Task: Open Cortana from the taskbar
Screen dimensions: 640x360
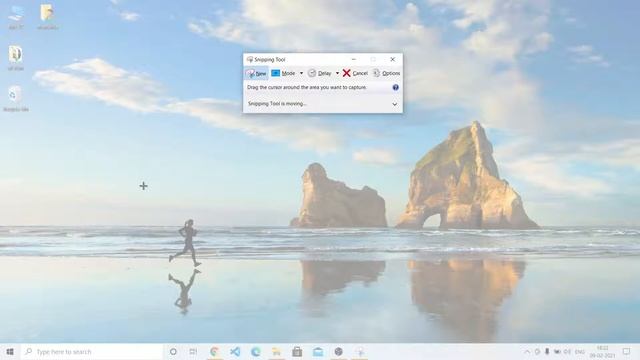Action: [173, 351]
